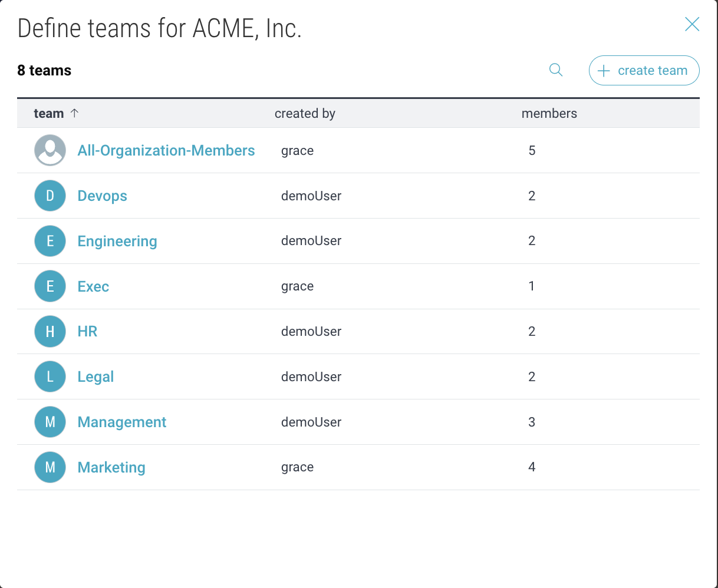The width and height of the screenshot is (718, 588).
Task: Click the create team button
Action: pyautogui.click(x=644, y=71)
